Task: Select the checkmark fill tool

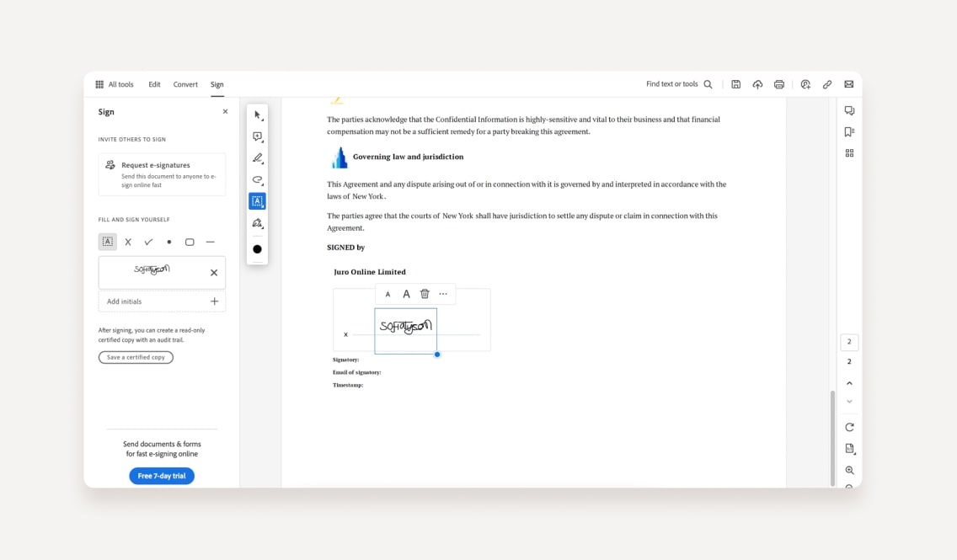Action: [148, 243]
